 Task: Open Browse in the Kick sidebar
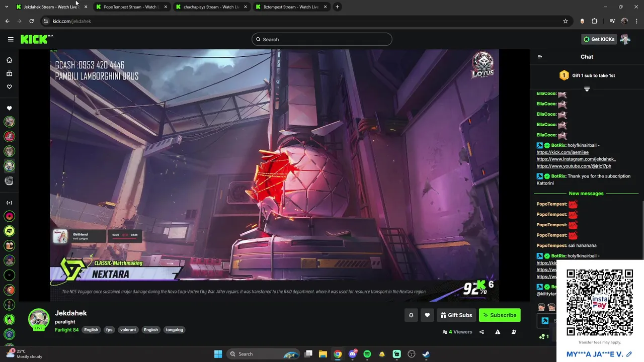coord(9,73)
